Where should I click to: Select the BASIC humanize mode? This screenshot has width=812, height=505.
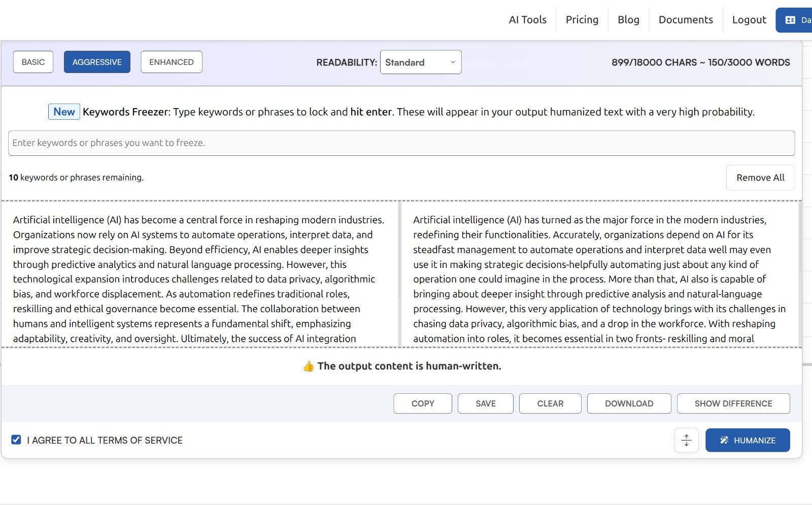click(x=33, y=62)
